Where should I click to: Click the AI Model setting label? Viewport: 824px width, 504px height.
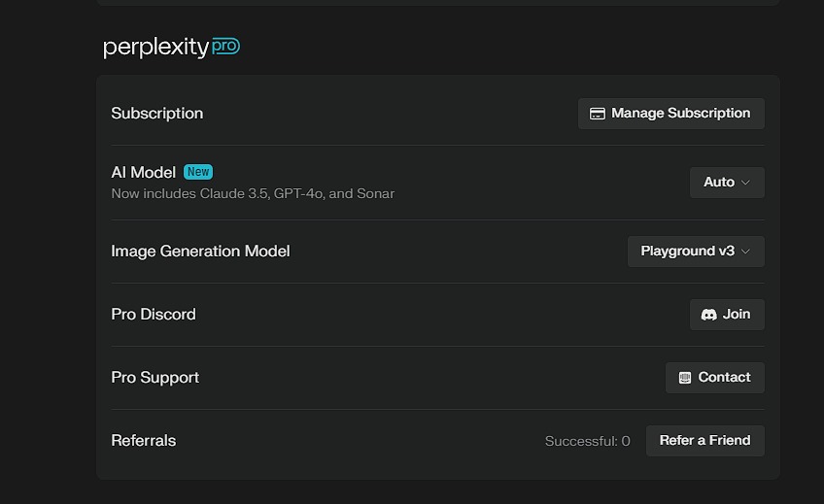point(143,172)
